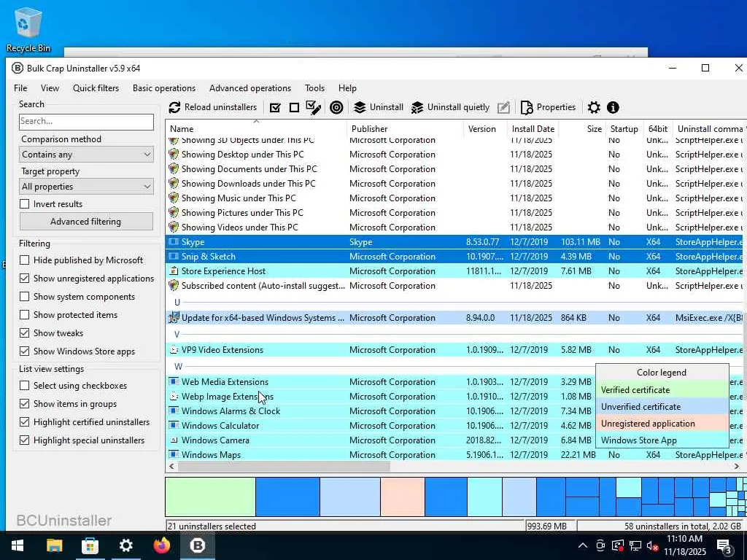Click the deselect-all empty box toolbar icon
Viewport: 747px width, 560px height.
tap(295, 108)
